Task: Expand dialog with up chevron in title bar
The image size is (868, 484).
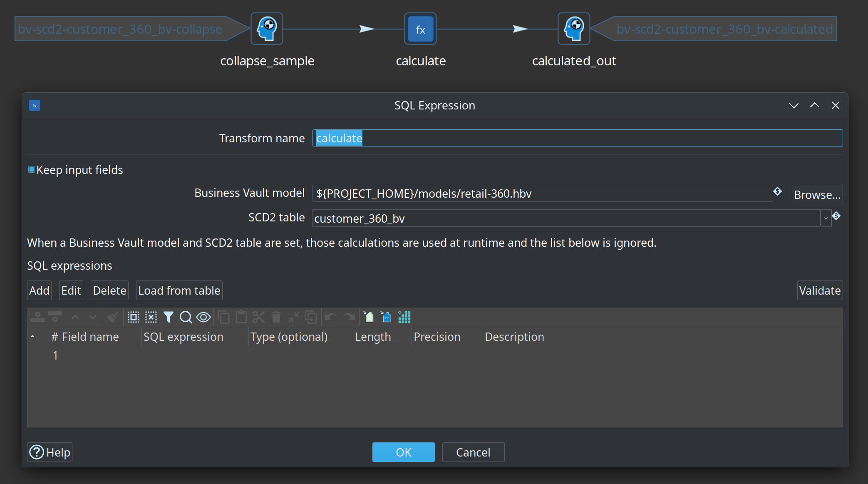Action: tap(815, 105)
